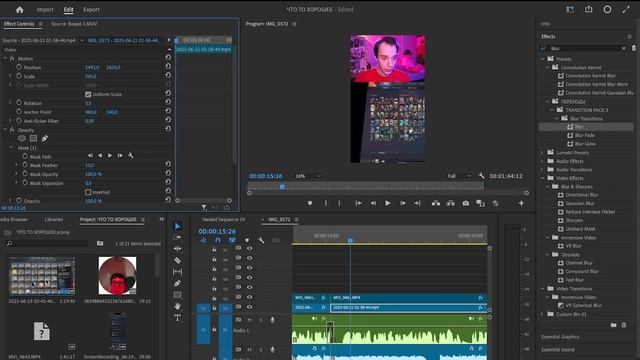The width and height of the screenshot is (640, 360).
Task: Collapse the Convolution Kernel folder
Action: pos(547,67)
